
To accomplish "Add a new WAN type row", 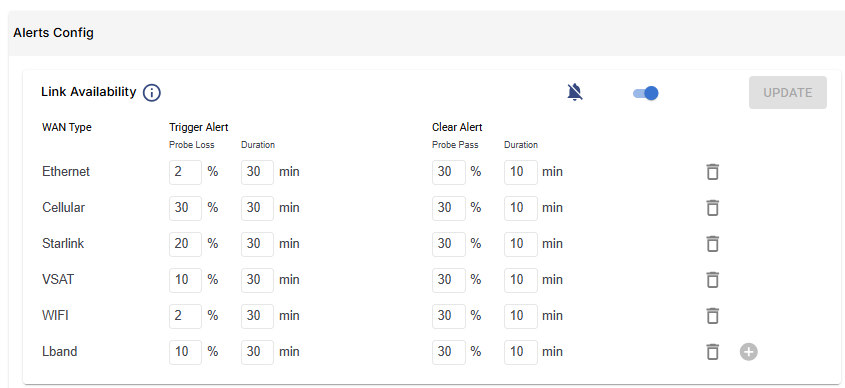I will tap(749, 352).
